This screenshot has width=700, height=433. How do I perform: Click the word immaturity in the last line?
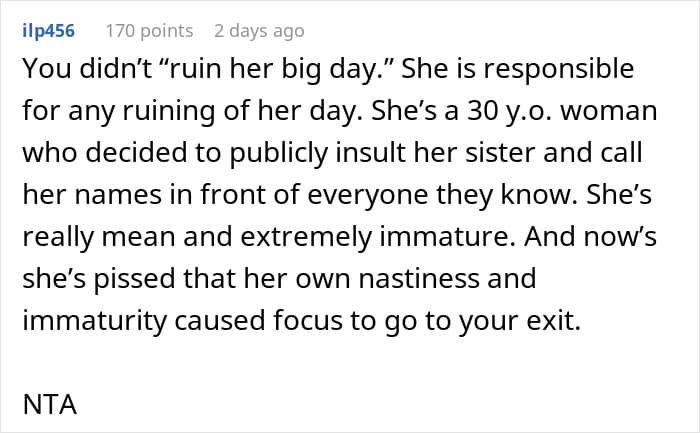(x=94, y=321)
